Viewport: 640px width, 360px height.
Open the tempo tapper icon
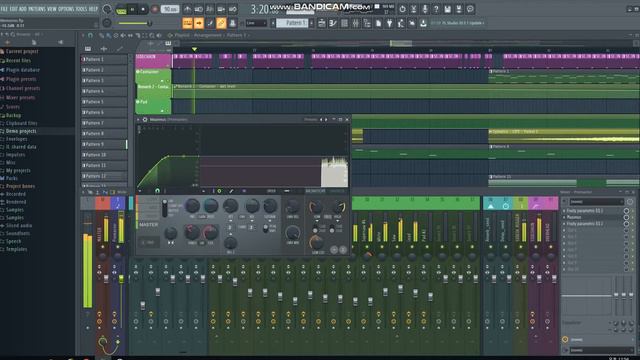401,23
